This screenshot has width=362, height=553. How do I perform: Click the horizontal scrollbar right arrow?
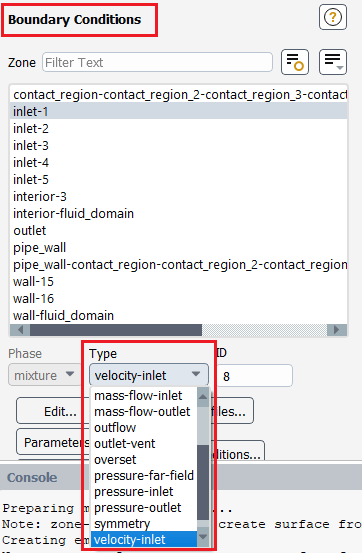click(337, 330)
